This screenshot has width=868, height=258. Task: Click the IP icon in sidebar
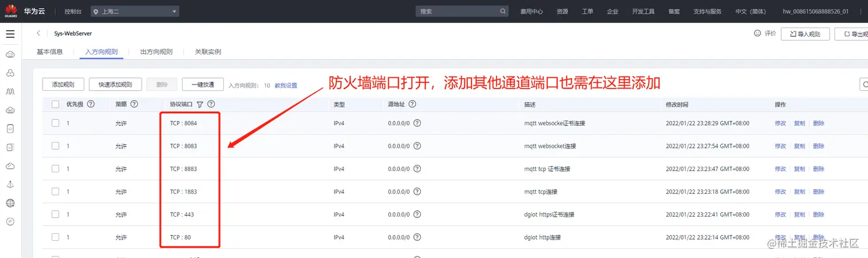[x=10, y=222]
